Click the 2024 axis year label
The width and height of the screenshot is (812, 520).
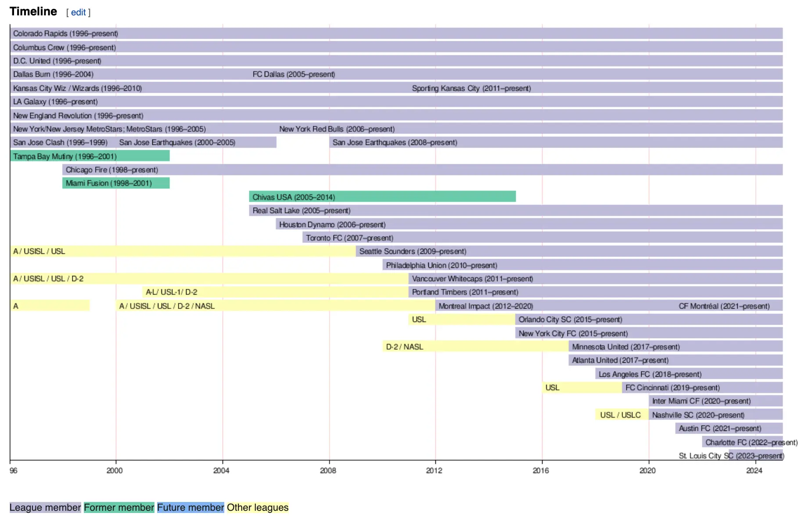(754, 470)
